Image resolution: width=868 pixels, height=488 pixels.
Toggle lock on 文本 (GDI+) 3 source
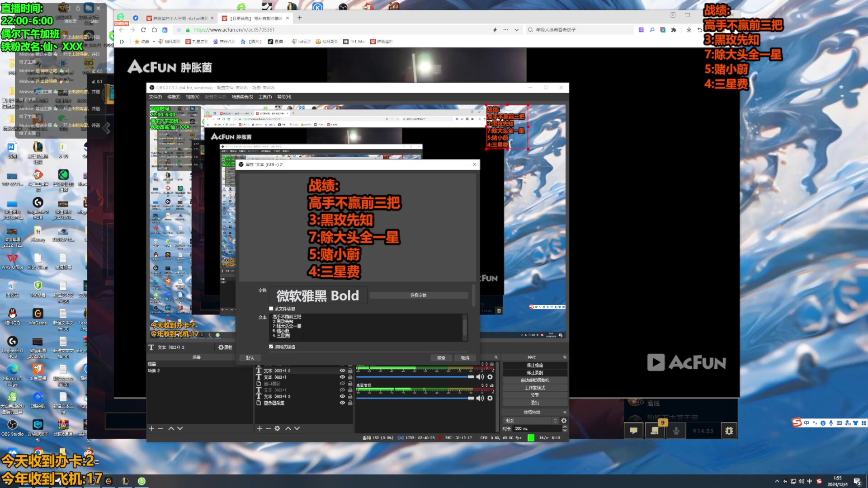click(350, 396)
